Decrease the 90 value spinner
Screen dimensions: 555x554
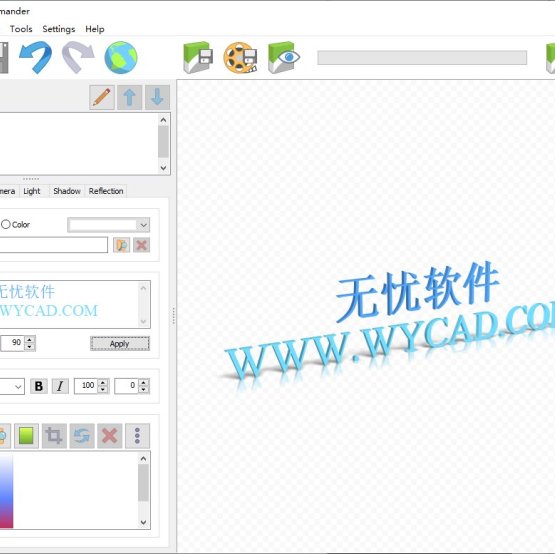tap(30, 347)
